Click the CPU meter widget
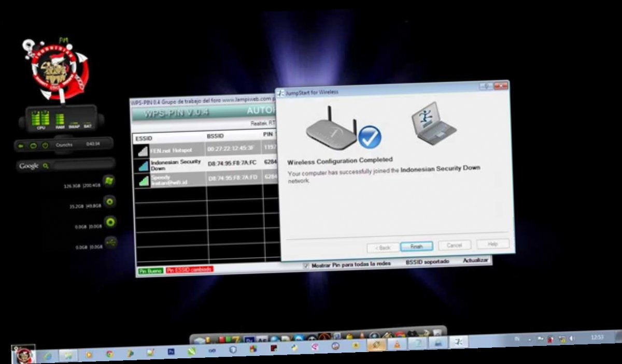Screen dimensions: 622x364 coord(41,120)
